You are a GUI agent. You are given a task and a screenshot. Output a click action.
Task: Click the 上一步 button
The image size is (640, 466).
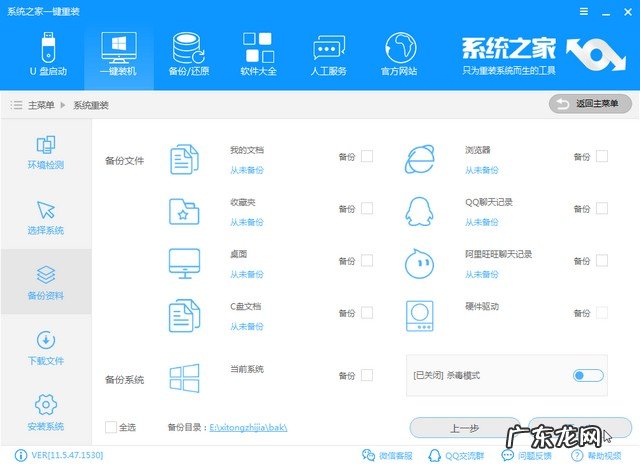pos(464,428)
